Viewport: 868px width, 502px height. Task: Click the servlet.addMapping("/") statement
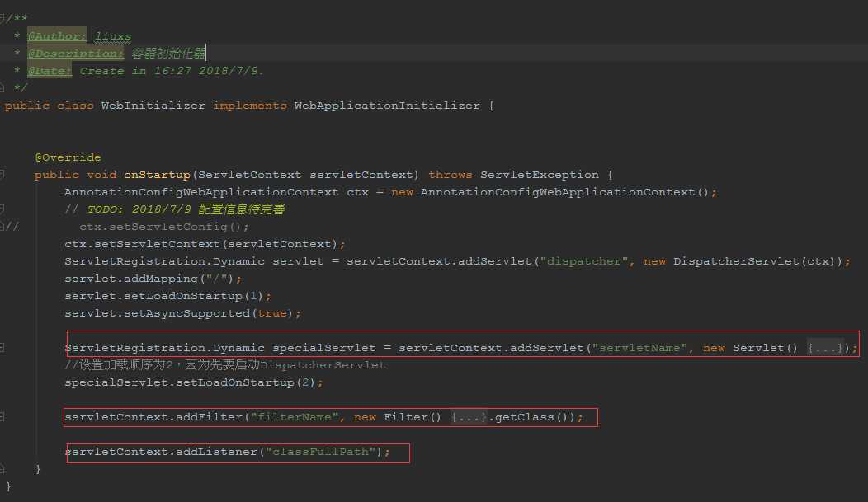[x=153, y=279]
